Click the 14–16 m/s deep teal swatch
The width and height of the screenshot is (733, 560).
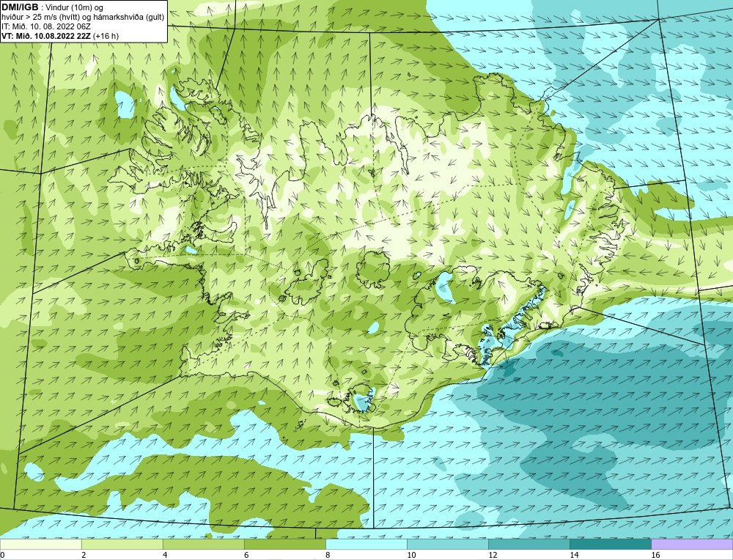pyautogui.click(x=611, y=545)
